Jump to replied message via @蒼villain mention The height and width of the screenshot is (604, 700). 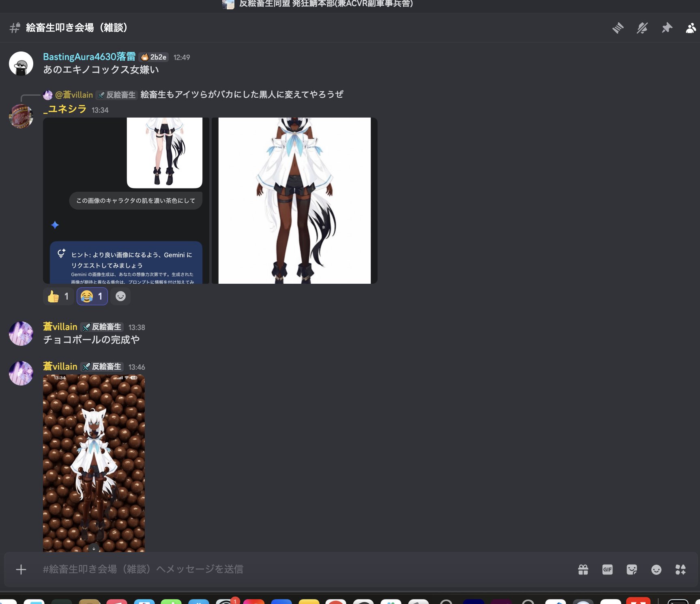74,95
